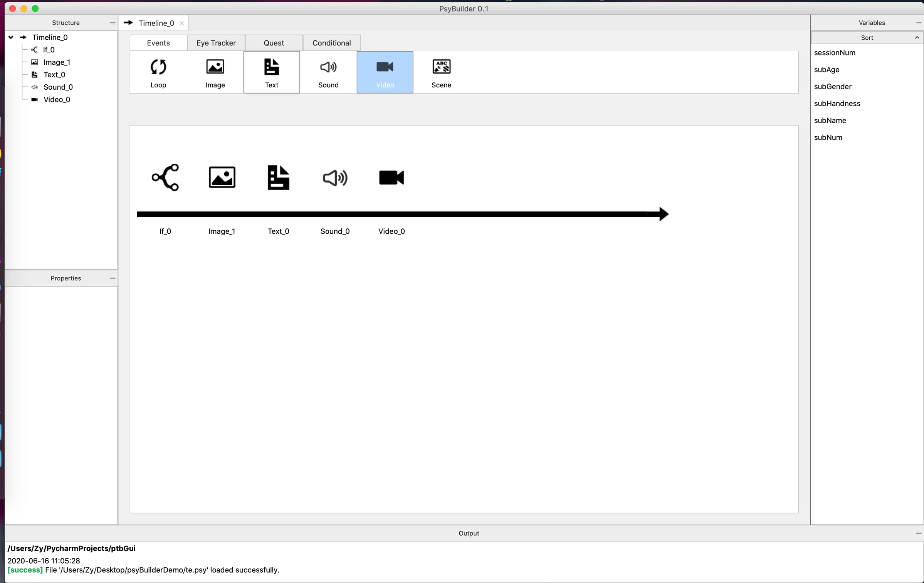
Task: Collapse the Timeline_0 tree node
Action: click(11, 37)
